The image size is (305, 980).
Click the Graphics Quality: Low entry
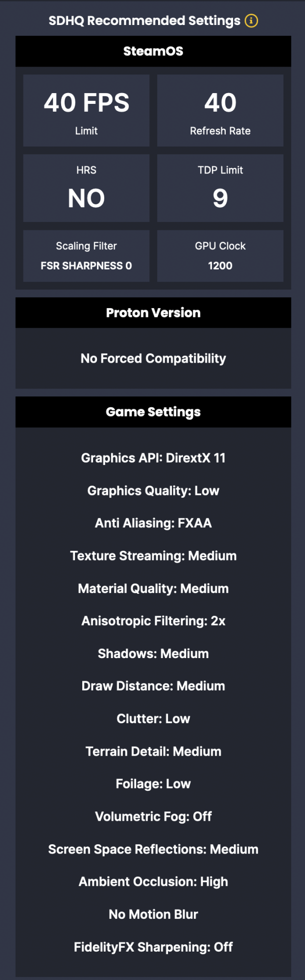(x=153, y=491)
